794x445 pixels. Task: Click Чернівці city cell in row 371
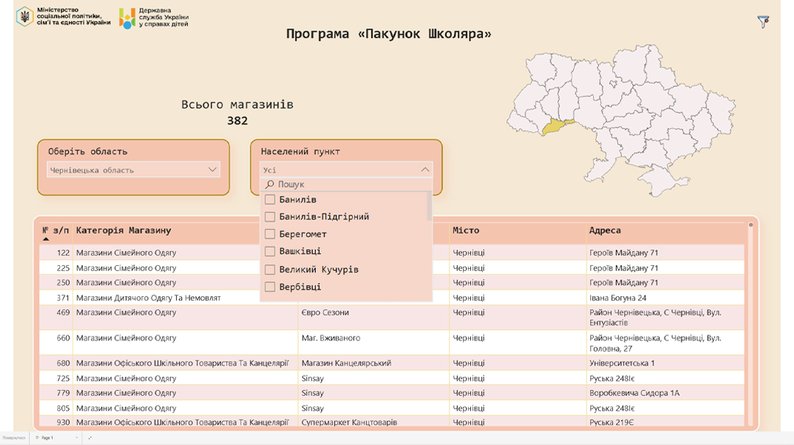point(468,298)
